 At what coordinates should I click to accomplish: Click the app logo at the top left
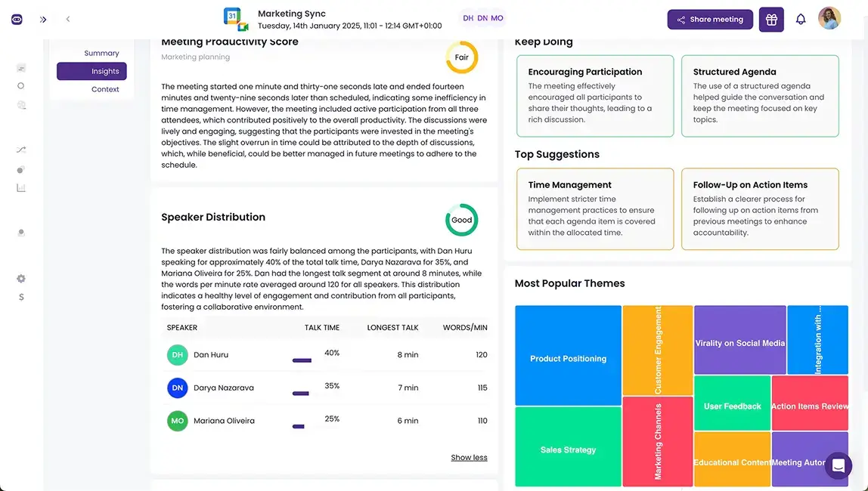(16, 19)
